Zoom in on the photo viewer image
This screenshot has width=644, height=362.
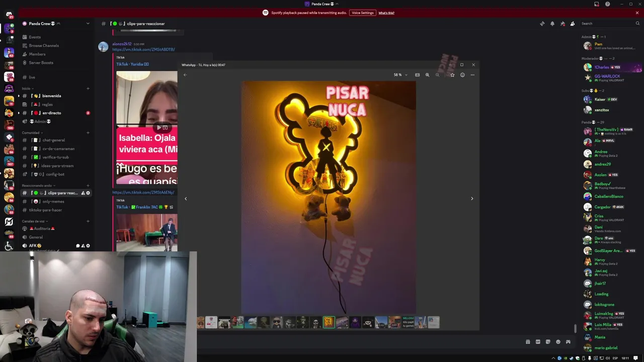pos(427,75)
